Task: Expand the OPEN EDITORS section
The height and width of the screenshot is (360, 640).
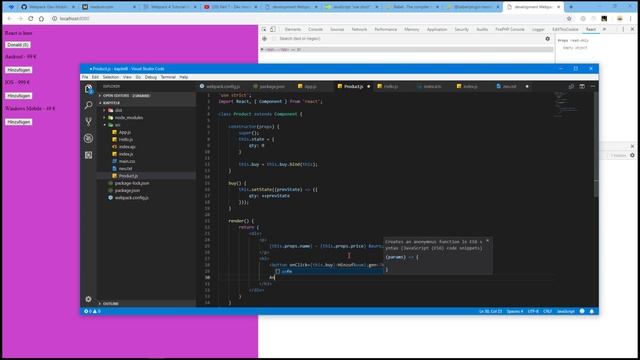Action: [x=146, y=96]
